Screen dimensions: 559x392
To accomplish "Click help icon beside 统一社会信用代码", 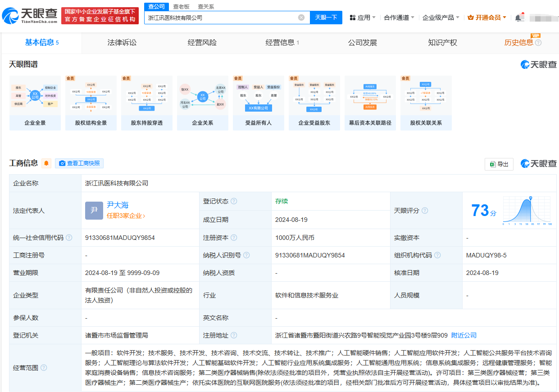I will (69, 238).
